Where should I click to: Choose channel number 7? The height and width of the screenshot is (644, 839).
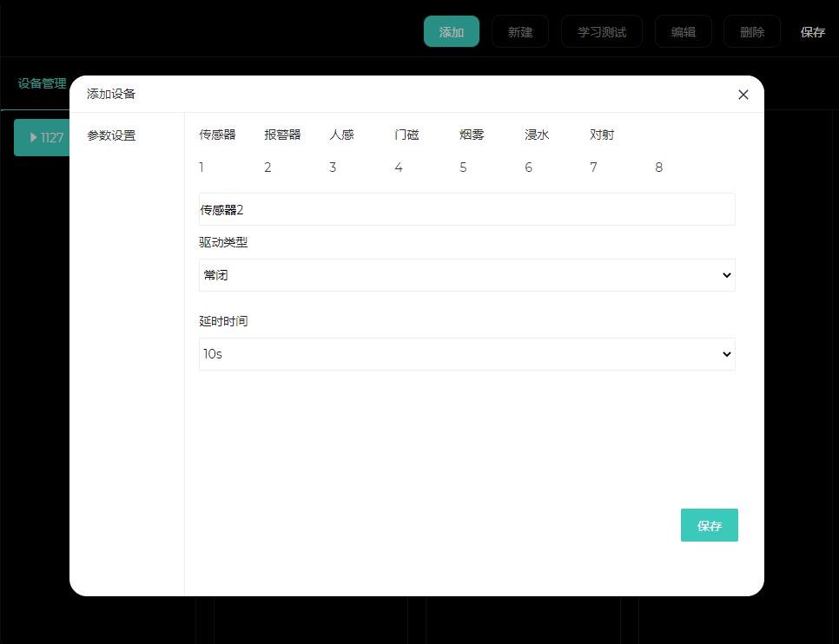(593, 168)
